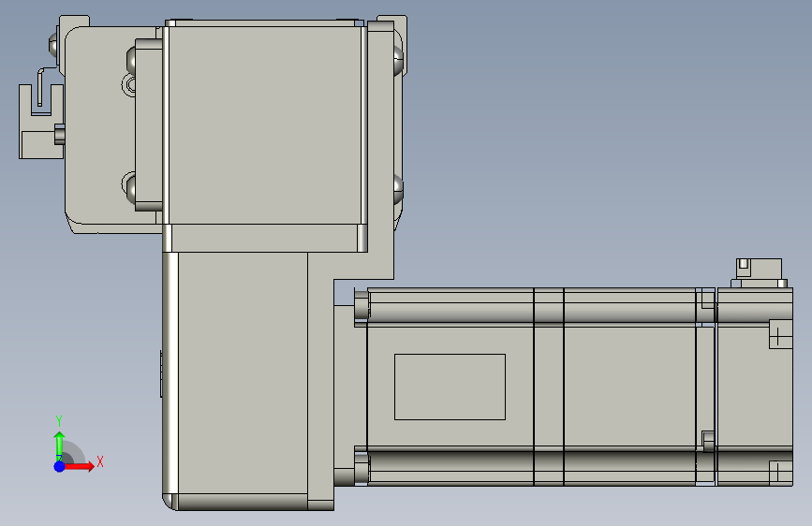Select the tall lower vertical housing face
Viewport: 812px width, 526px height.
(243, 373)
